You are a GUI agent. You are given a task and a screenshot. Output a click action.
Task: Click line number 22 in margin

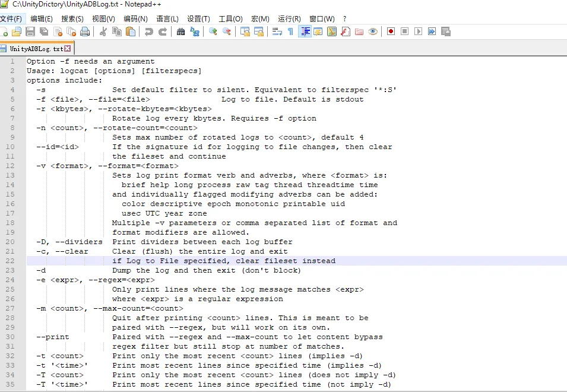click(x=10, y=261)
